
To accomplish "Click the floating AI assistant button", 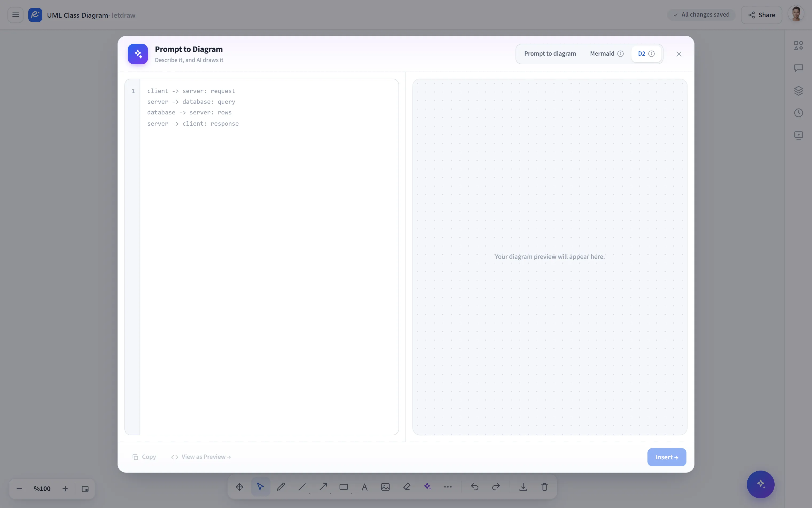I will pyautogui.click(x=760, y=484).
